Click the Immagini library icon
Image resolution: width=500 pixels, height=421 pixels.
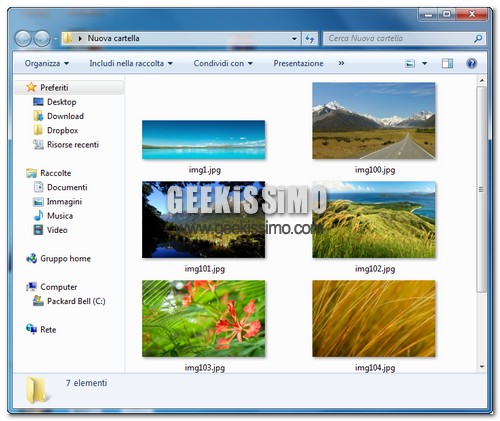[38, 201]
